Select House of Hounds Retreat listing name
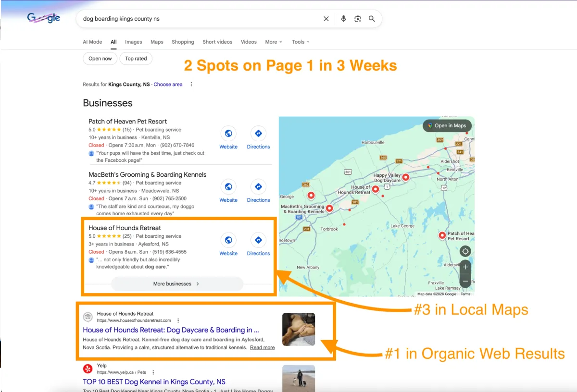Viewport: 577px width, 392px height. click(125, 228)
